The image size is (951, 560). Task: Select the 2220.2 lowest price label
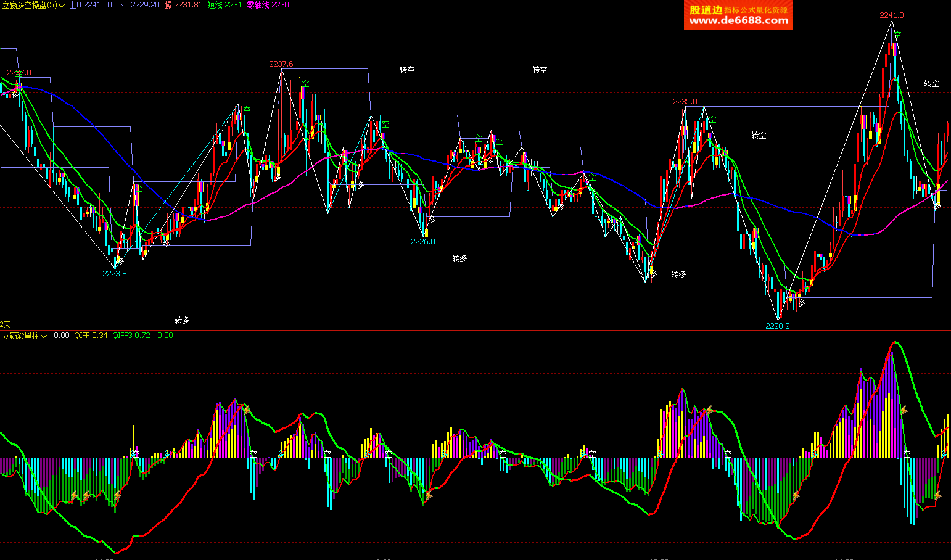[x=777, y=326]
